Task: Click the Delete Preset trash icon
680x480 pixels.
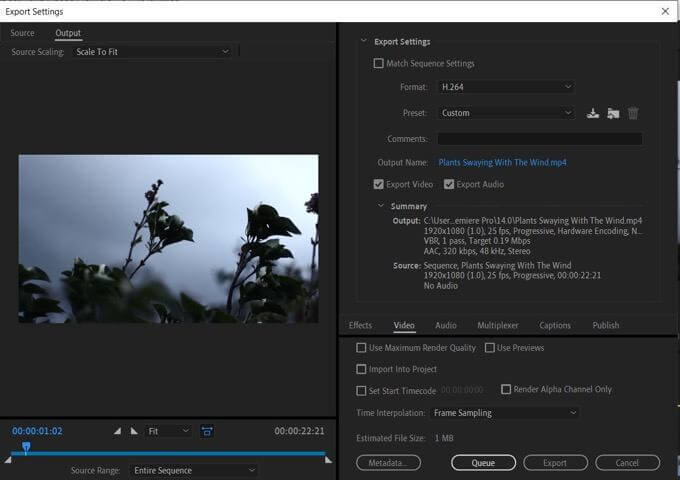Action: pos(633,113)
